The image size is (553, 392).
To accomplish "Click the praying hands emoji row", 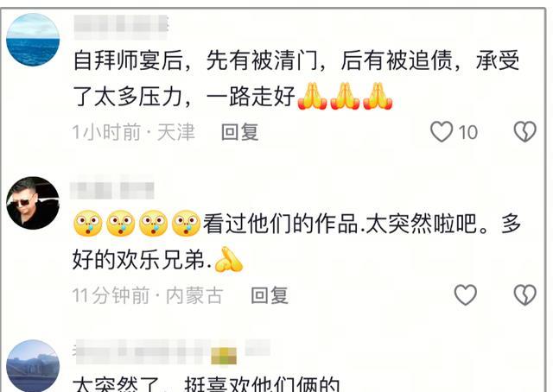I will point(345,96).
